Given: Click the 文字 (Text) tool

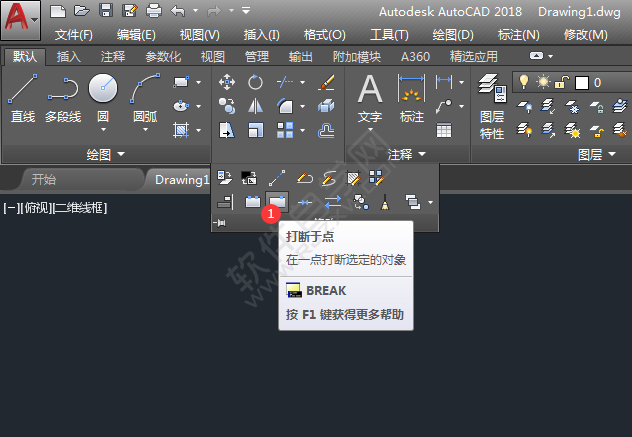Looking at the screenshot, I should [x=371, y=98].
